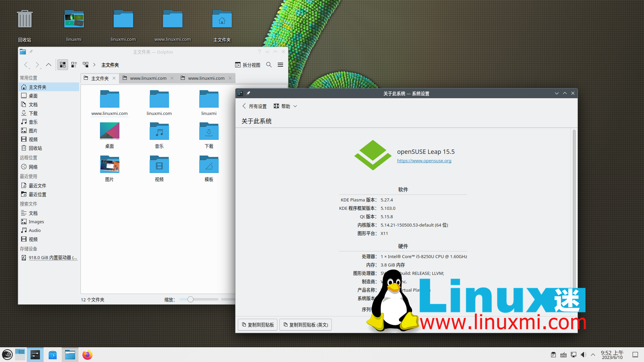Close the 主文件夹 tab

pyautogui.click(x=114, y=78)
